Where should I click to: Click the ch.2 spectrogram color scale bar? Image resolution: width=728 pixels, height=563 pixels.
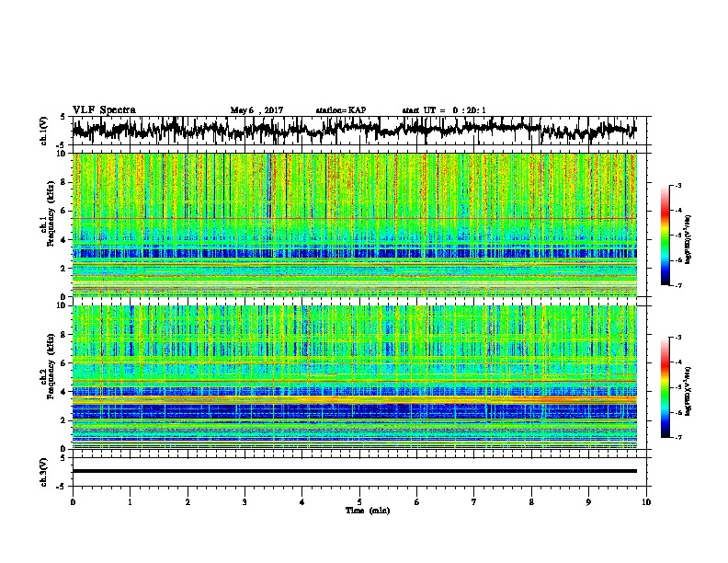tap(665, 387)
